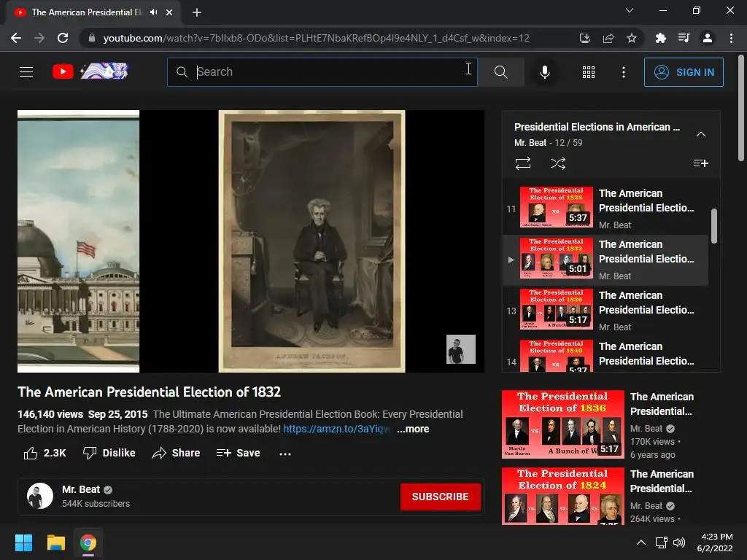Click the channel watermark in video
This screenshot has width=747, height=560.
click(461, 349)
